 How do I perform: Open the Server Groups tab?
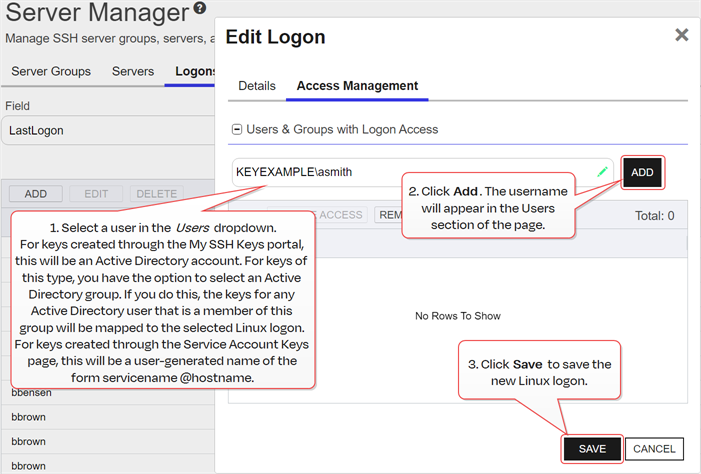(x=51, y=71)
